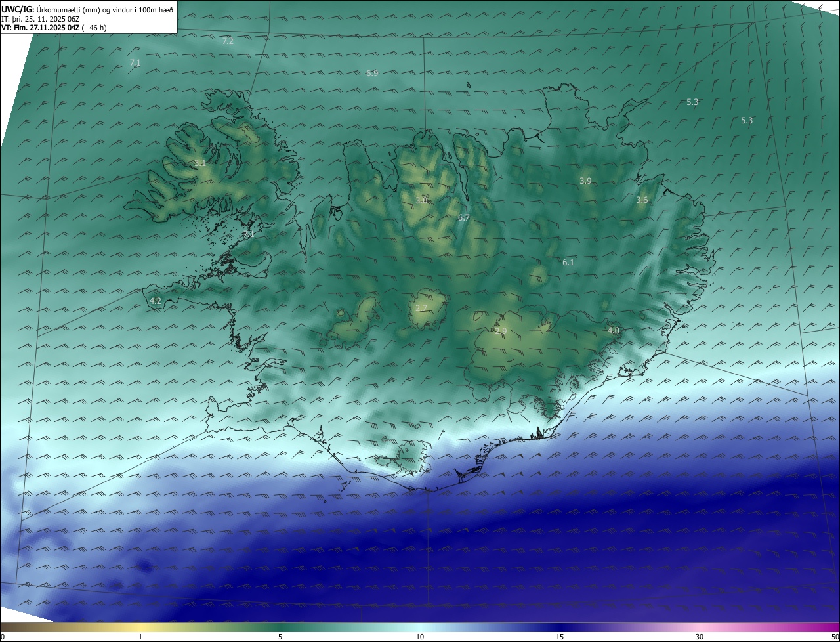
Task: Click the 6.9 value north of Iceland
Action: click(372, 74)
